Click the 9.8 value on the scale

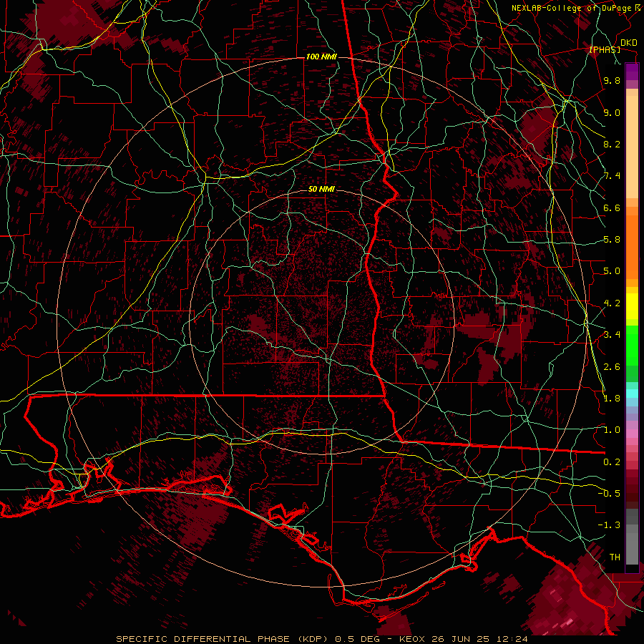pos(612,80)
